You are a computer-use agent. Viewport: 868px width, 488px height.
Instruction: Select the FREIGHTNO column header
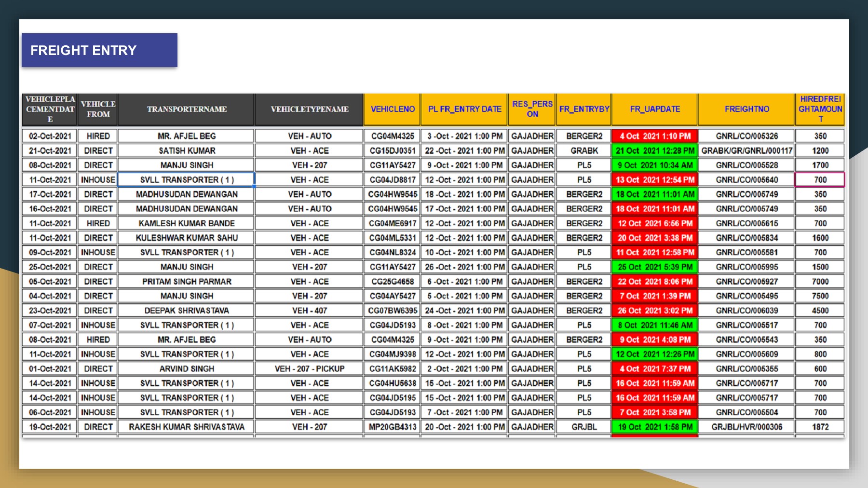[x=746, y=109]
